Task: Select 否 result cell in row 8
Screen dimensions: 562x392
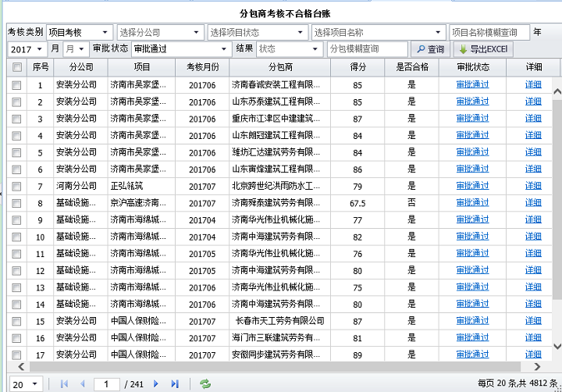Action: pos(411,202)
